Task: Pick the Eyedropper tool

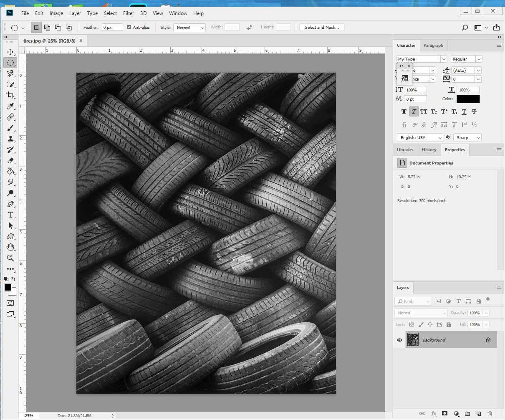Action: (x=10, y=106)
